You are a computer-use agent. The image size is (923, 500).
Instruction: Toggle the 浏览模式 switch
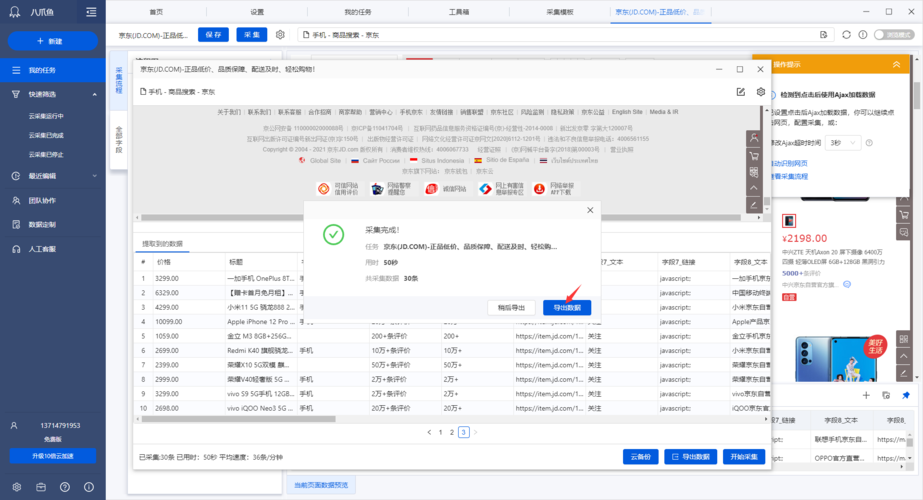pyautogui.click(x=894, y=35)
